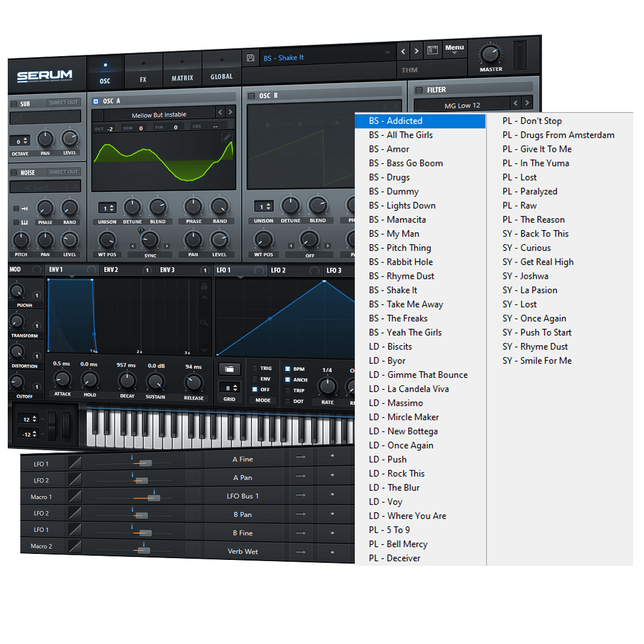Select the preset BS - Rabbit Hole

(x=401, y=262)
